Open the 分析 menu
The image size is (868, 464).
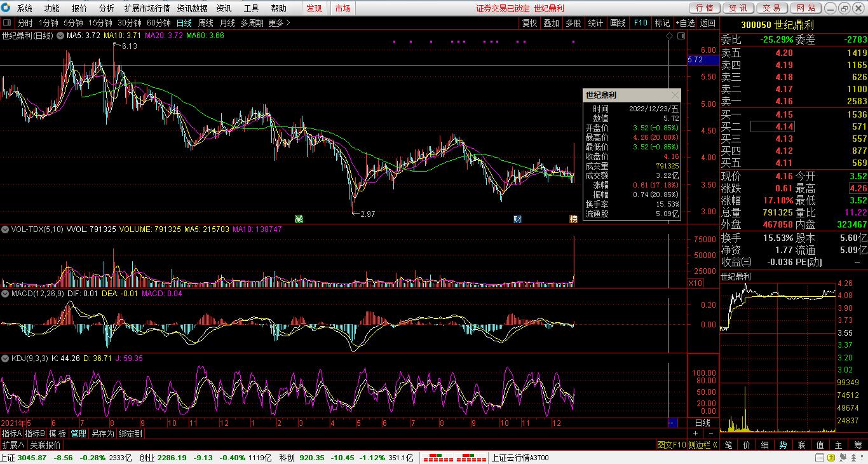pyautogui.click(x=107, y=8)
